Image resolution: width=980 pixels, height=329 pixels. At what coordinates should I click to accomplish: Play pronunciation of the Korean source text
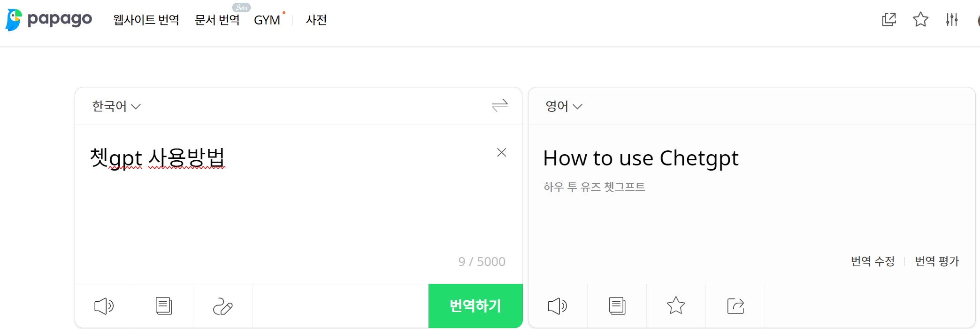pos(104,305)
